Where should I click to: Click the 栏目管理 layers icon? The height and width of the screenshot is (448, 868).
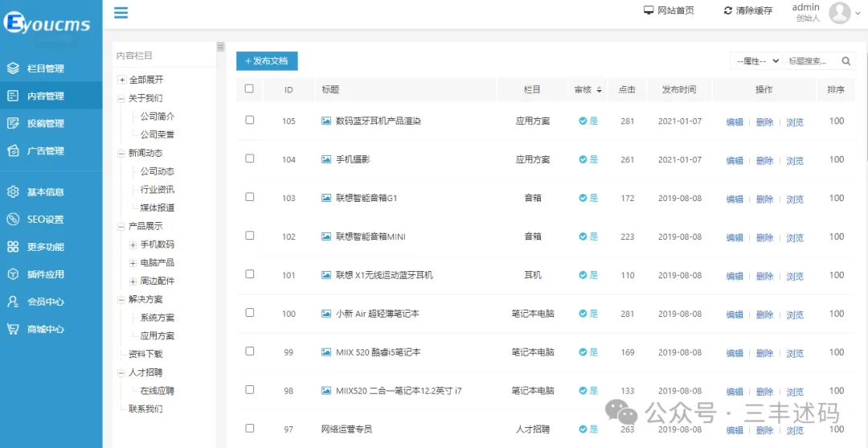click(x=14, y=68)
